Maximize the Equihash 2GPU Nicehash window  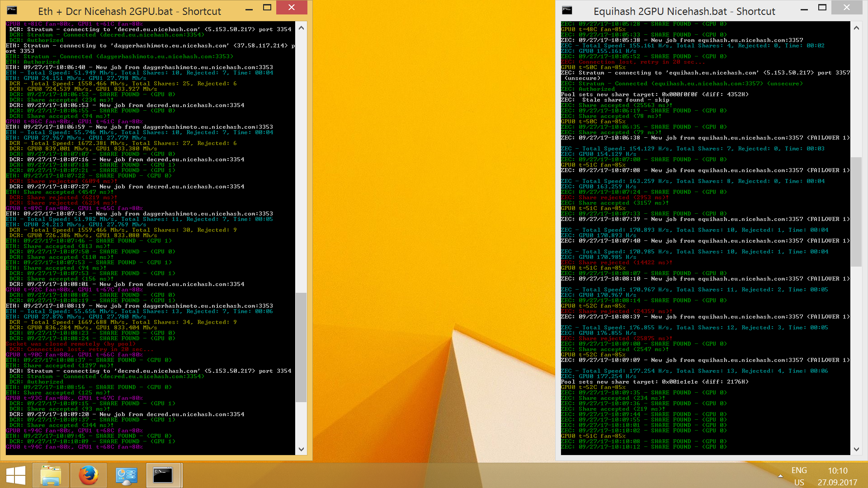coord(821,7)
